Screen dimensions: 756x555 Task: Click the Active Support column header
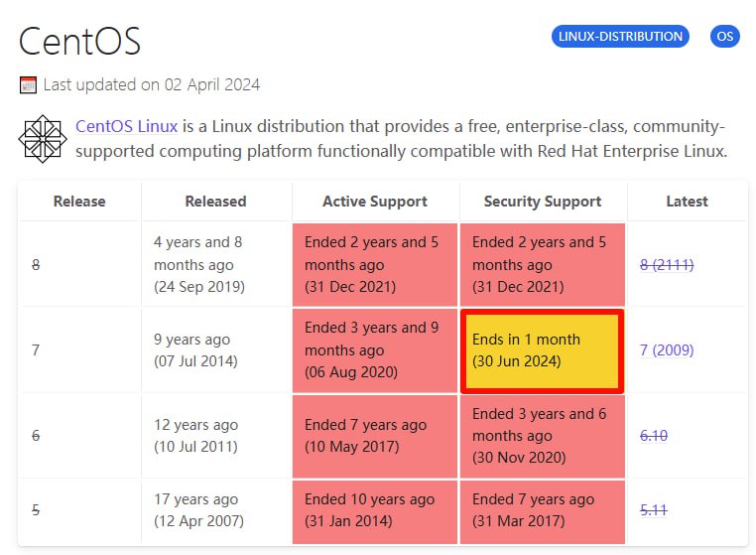tap(375, 202)
